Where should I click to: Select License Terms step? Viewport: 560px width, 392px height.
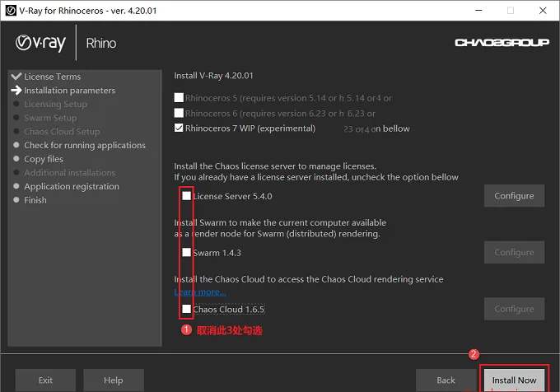[52, 77]
